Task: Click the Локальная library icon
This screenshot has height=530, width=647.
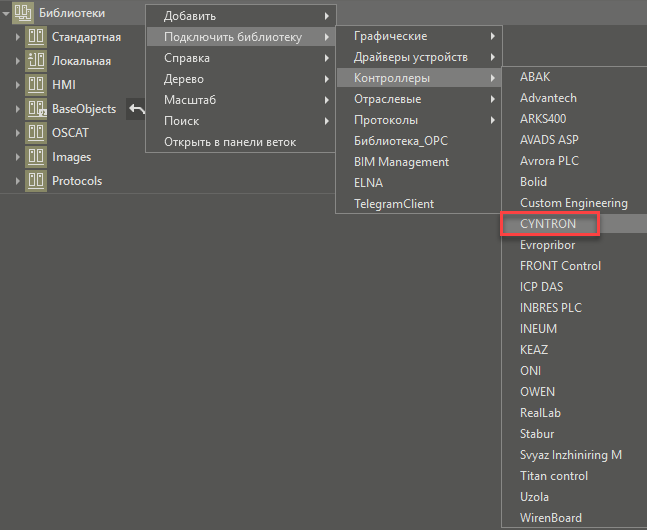Action: click(x=36, y=61)
